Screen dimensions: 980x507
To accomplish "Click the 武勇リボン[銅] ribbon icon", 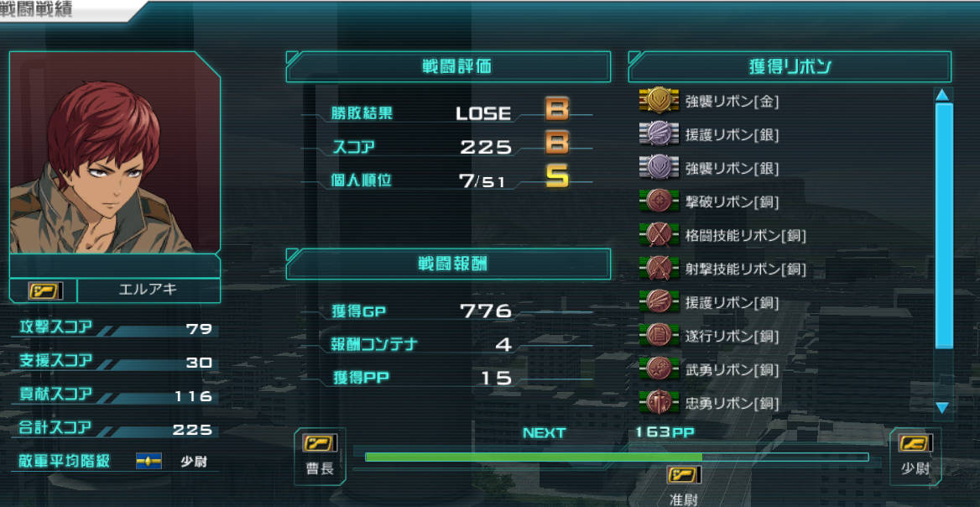I will point(659,369).
